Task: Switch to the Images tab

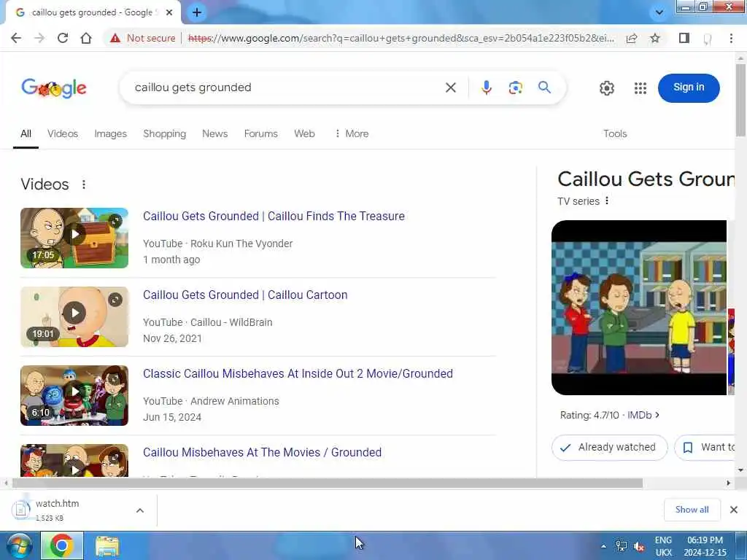Action: point(111,134)
